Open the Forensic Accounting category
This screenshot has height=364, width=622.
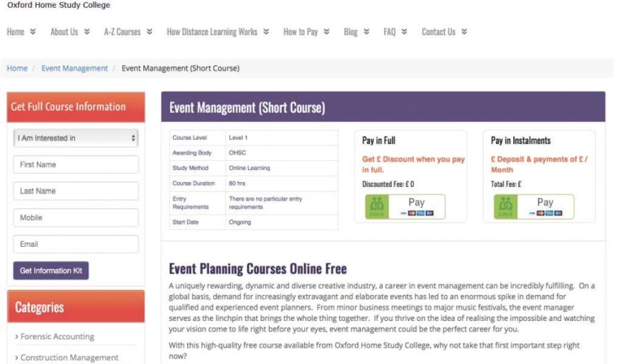(x=57, y=337)
